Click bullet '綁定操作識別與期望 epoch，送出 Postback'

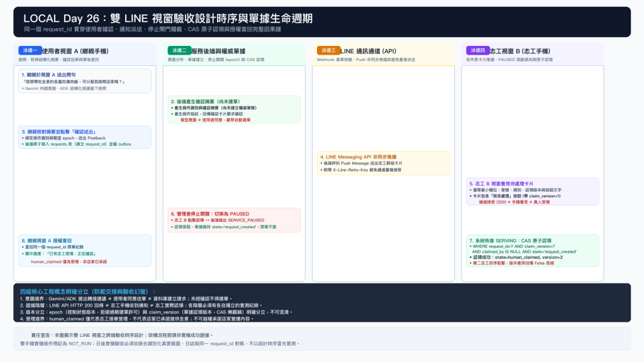(x=64, y=138)
